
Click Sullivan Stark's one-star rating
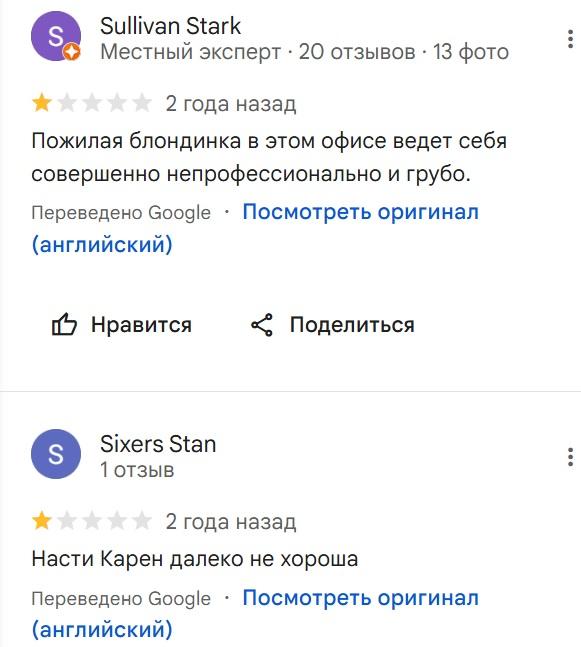click(x=92, y=103)
